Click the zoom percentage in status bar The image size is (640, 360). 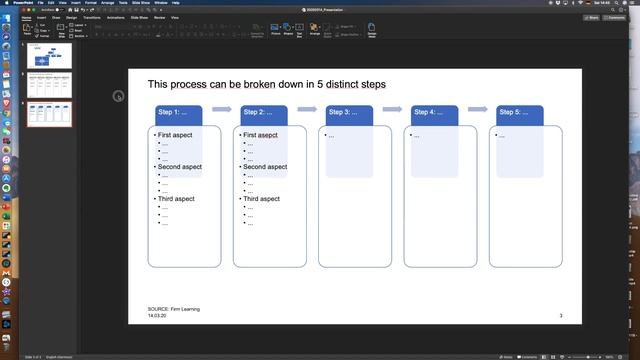coord(609,357)
